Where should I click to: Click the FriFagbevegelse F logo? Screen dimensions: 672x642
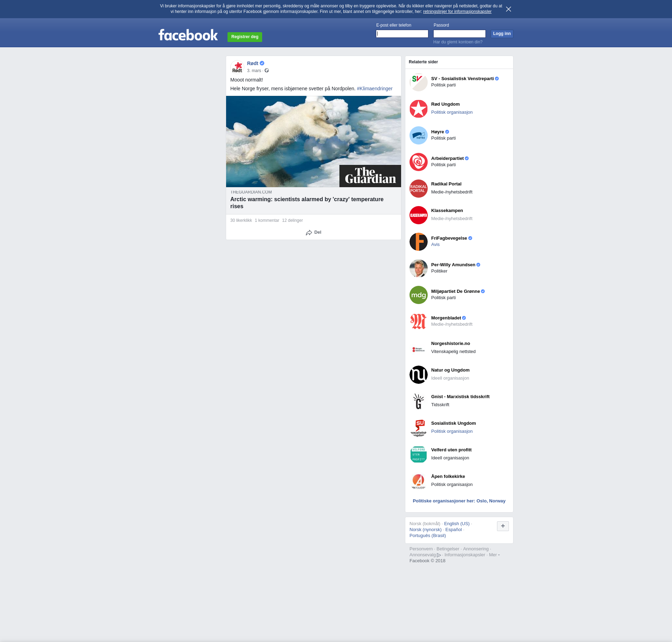[x=418, y=242]
